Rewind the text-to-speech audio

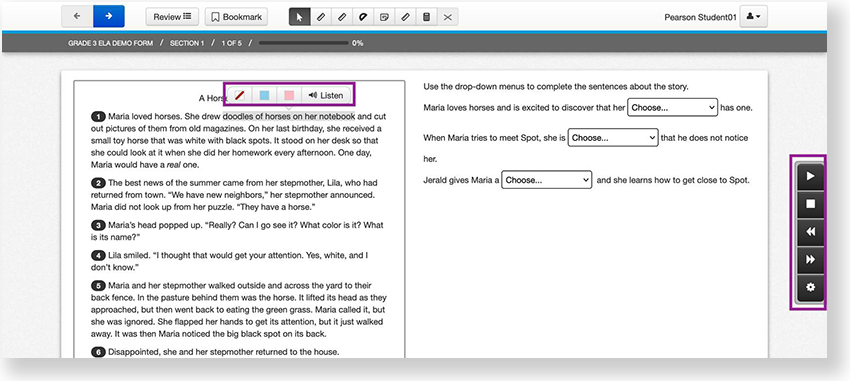[x=810, y=232]
